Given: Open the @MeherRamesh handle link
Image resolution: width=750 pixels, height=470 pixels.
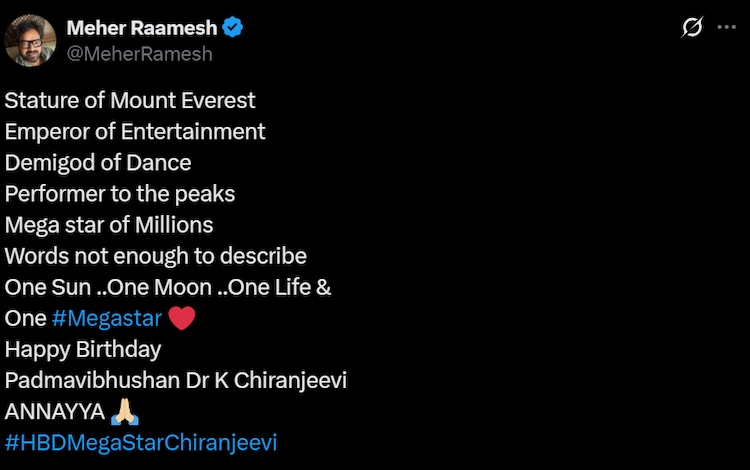Looking at the screenshot, I should click(139, 54).
